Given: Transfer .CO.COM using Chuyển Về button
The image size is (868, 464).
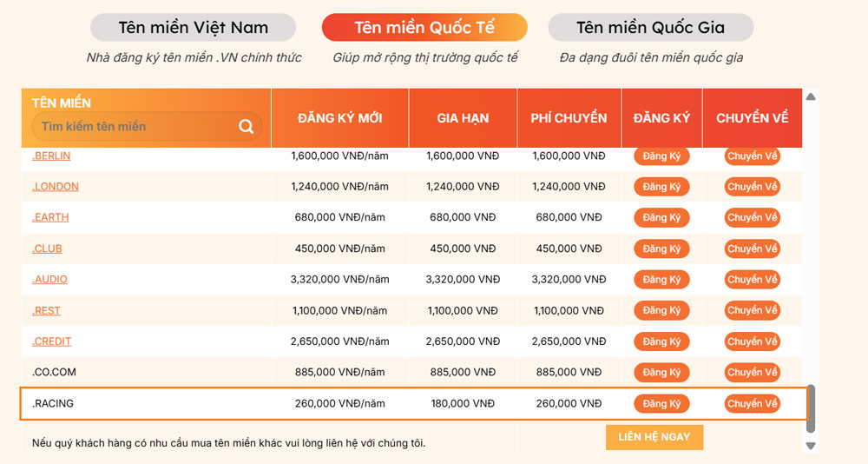Looking at the screenshot, I should pos(753,373).
